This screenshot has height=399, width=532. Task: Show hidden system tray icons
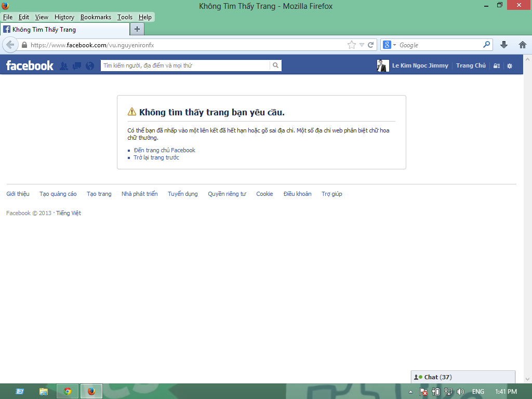pos(410,392)
